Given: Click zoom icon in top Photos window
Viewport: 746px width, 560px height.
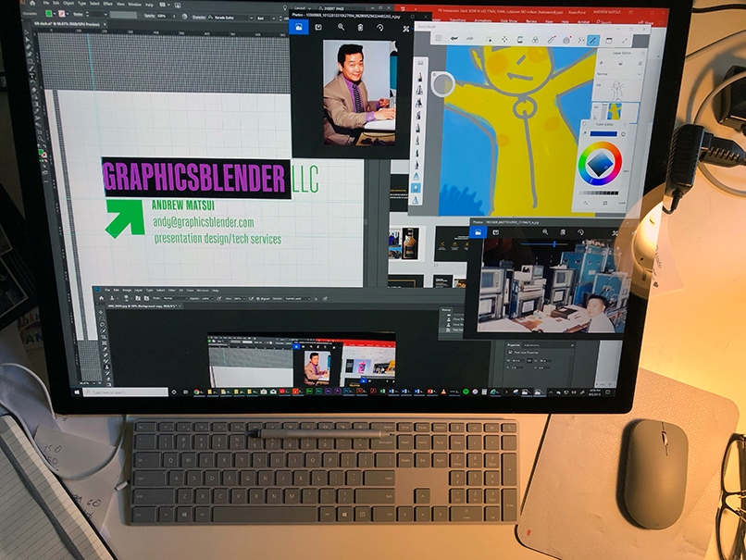Looking at the screenshot, I should 342,27.
